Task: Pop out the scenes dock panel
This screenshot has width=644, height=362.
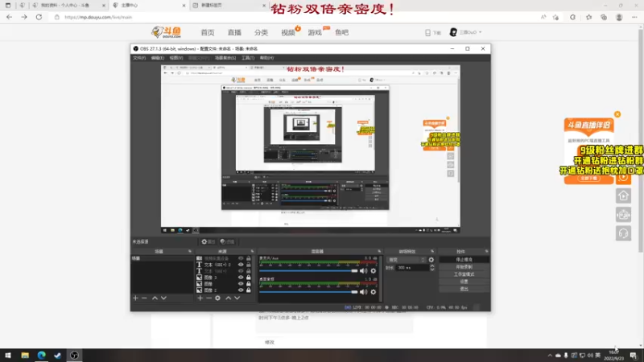Action: (x=190, y=251)
